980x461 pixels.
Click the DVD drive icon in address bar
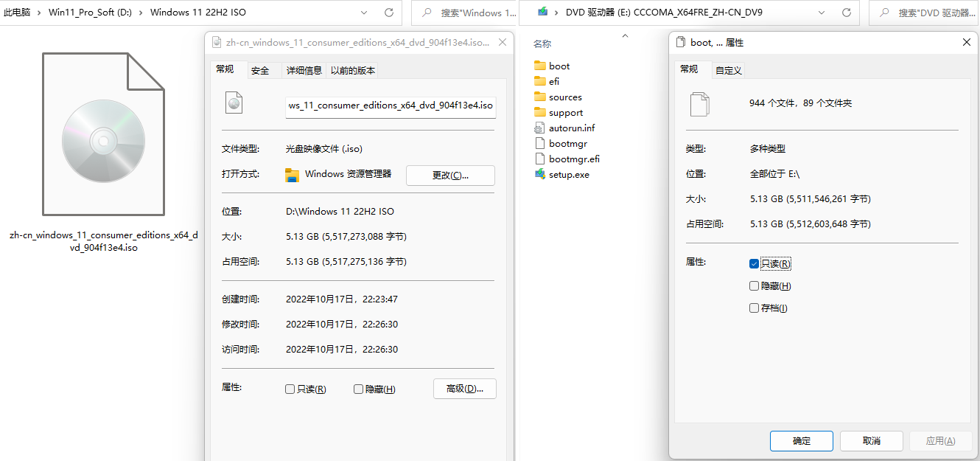(542, 12)
